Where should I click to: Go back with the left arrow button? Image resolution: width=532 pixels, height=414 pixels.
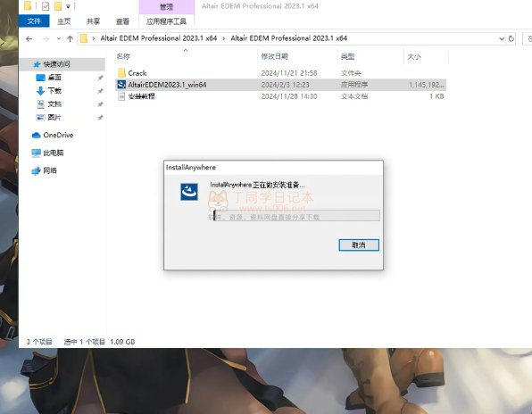point(29,38)
